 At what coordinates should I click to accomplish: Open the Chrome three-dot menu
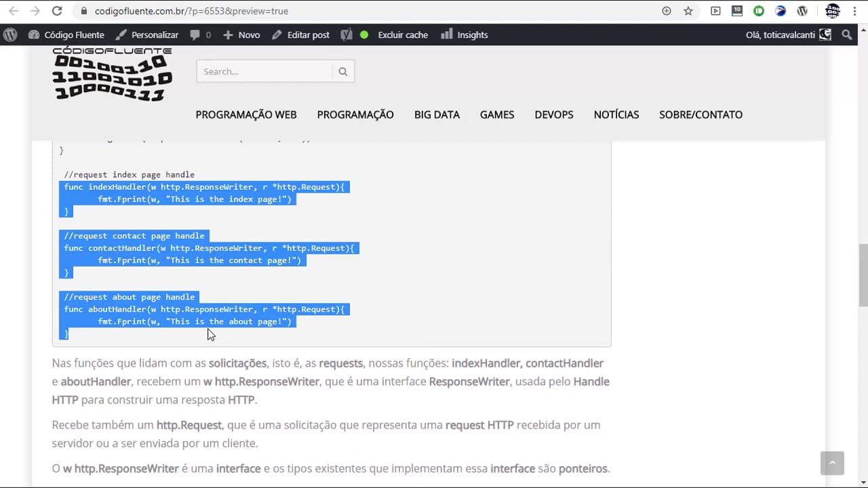click(x=854, y=11)
